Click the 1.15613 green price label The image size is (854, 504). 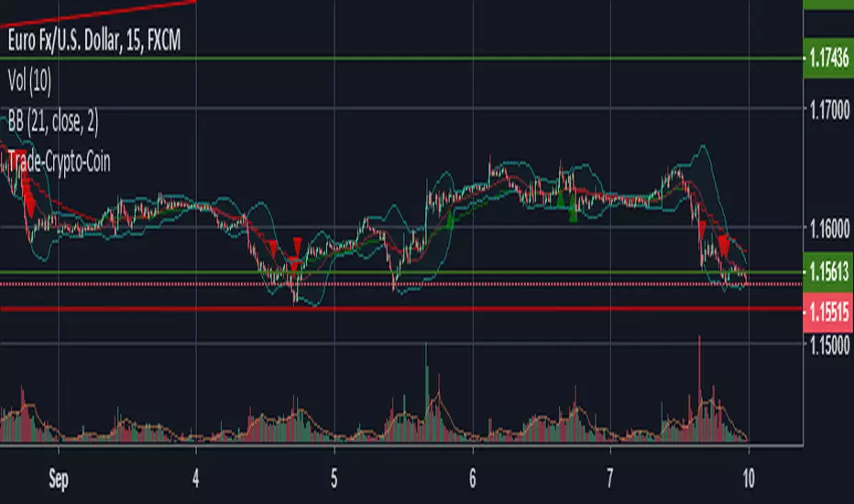point(828,271)
